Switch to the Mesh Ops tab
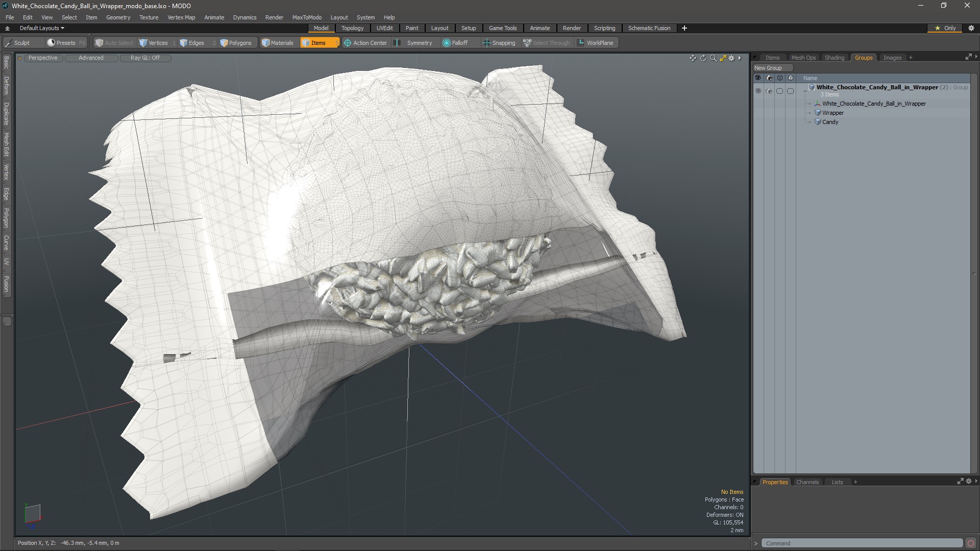This screenshot has height=551, width=980. 803,58
